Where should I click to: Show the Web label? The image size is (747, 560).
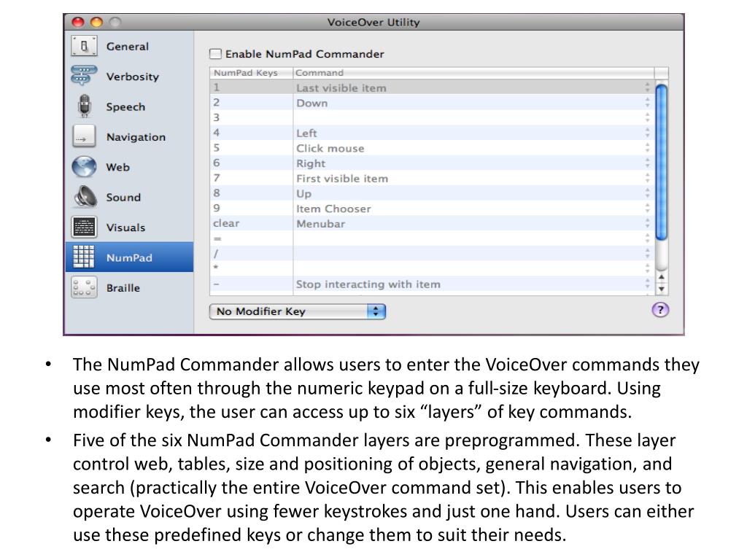pyautogui.click(x=117, y=167)
